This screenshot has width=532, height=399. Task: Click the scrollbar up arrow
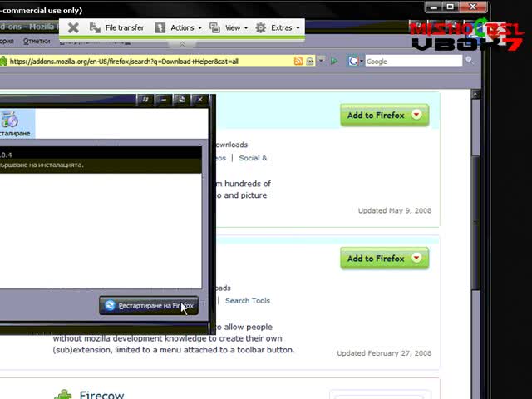[475, 94]
